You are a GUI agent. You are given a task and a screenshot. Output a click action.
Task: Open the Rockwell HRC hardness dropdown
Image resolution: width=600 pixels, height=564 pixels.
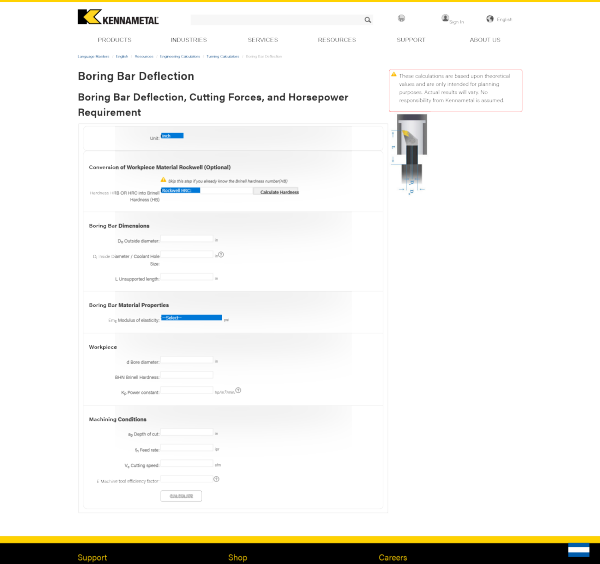tap(206, 189)
